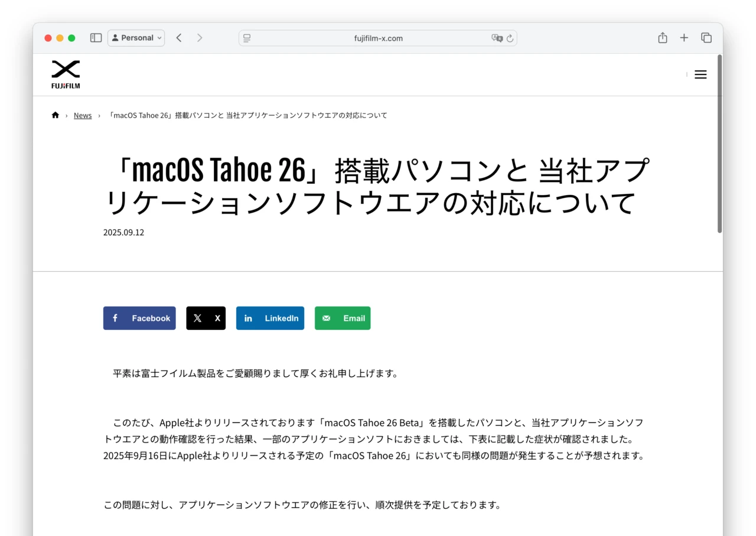Open the News breadcrumb link
The width and height of the screenshot is (756, 536).
pos(83,115)
